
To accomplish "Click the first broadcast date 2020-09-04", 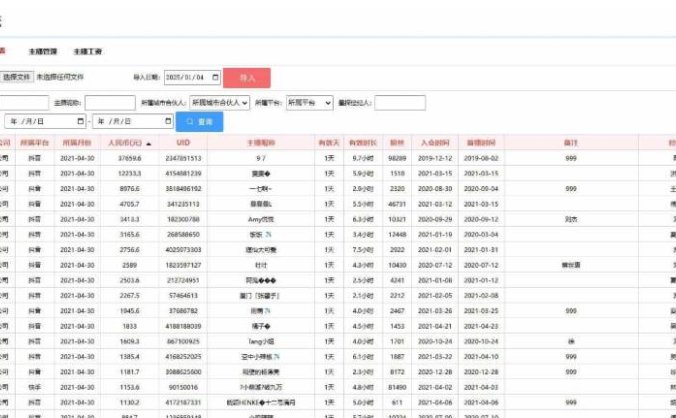I will (x=481, y=189).
